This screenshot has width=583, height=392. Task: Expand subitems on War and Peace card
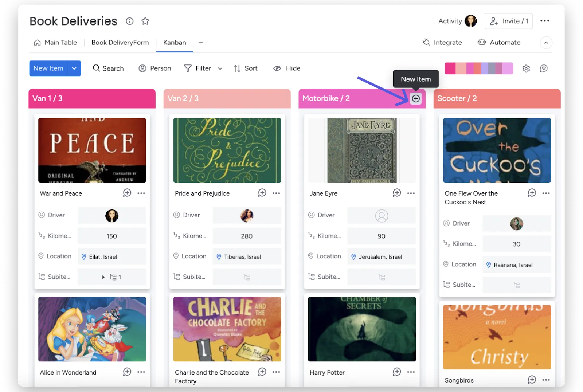(x=103, y=277)
